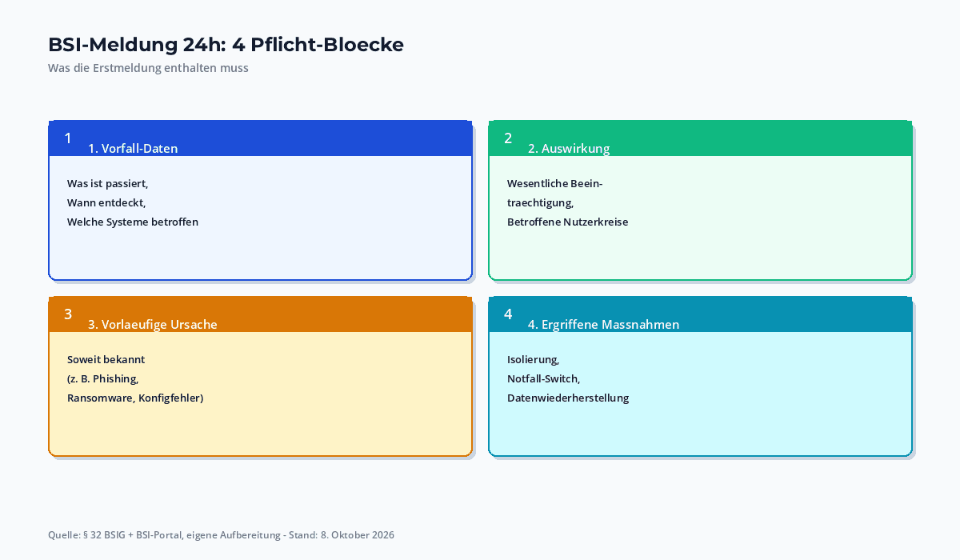Click the number 1 badge in blue header
The image size is (960, 560).
pos(68,138)
